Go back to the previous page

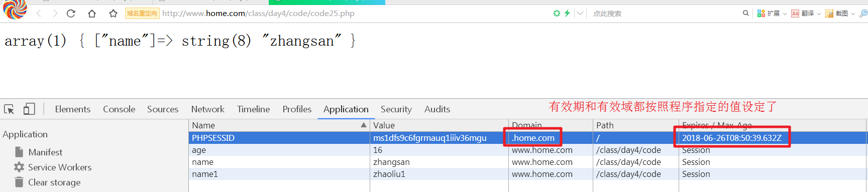pos(39,14)
